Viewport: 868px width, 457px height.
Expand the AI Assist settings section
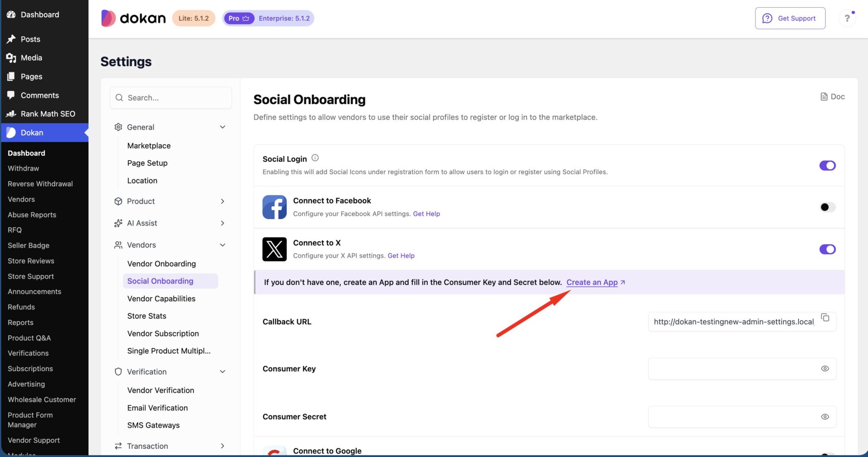222,223
